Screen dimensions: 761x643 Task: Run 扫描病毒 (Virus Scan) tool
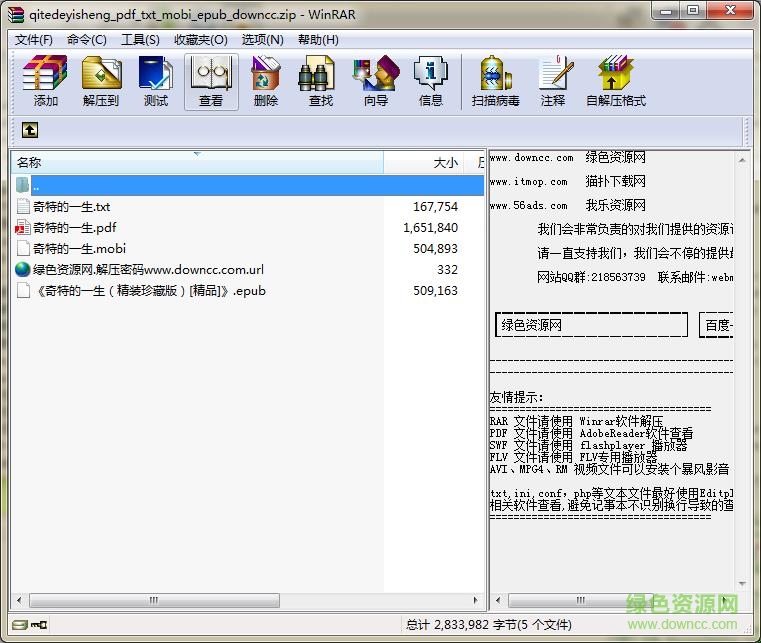pos(495,81)
